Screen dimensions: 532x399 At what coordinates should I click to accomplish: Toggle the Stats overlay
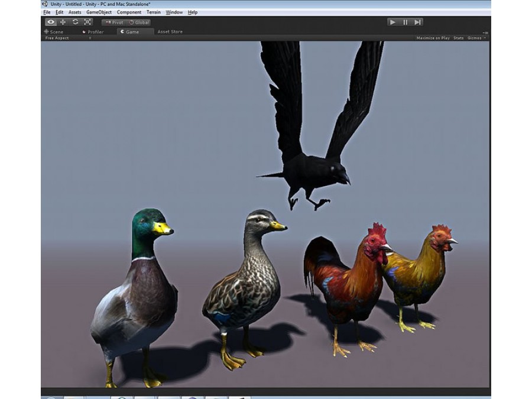458,38
